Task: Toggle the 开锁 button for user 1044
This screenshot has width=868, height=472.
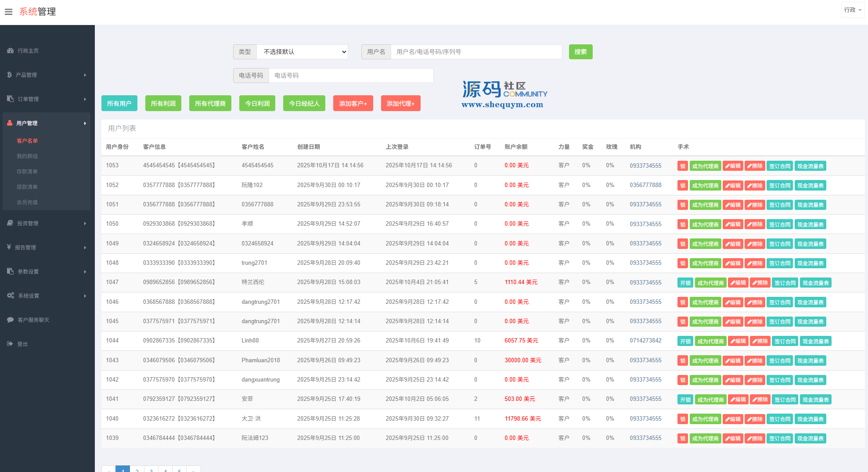Action: pyautogui.click(x=685, y=341)
